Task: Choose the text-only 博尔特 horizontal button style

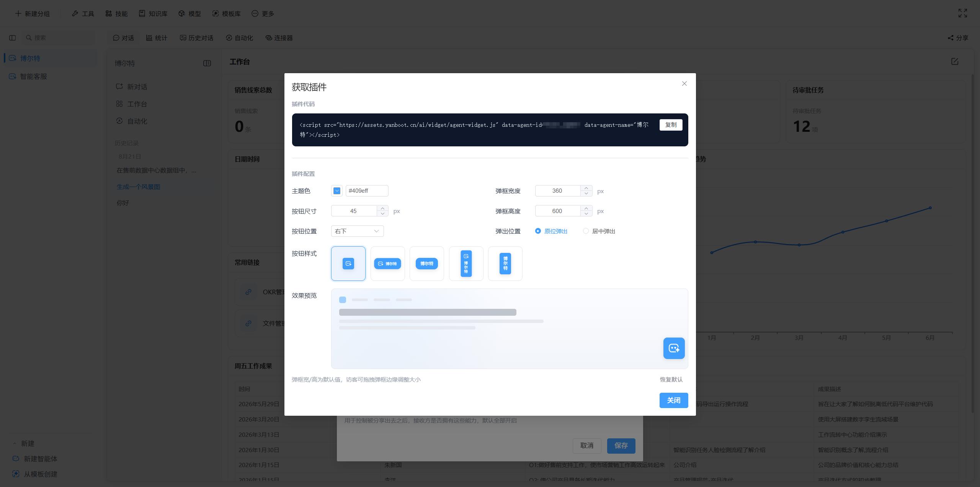Action: point(427,264)
